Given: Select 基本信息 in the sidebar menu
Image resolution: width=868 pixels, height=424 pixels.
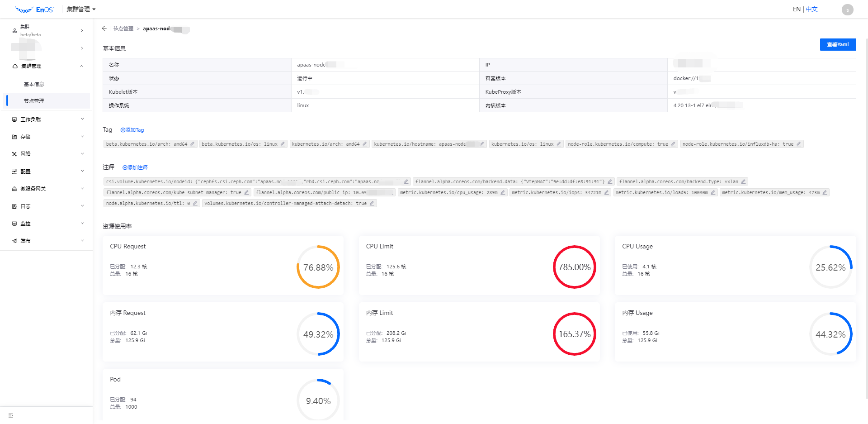Looking at the screenshot, I should tap(33, 84).
